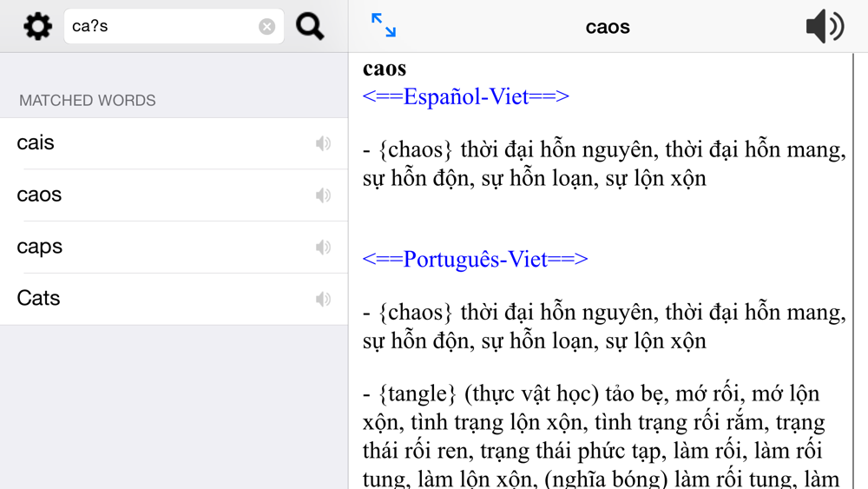
Task: Select "cais" from matched words
Action: point(36,143)
